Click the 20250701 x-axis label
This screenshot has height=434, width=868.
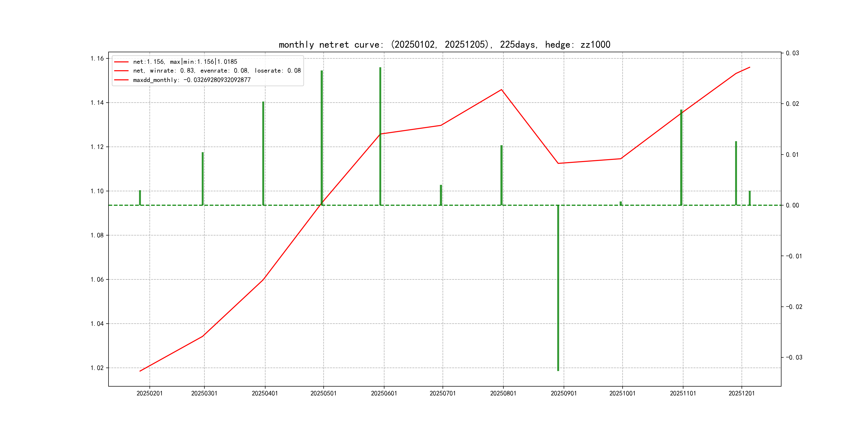tap(442, 393)
